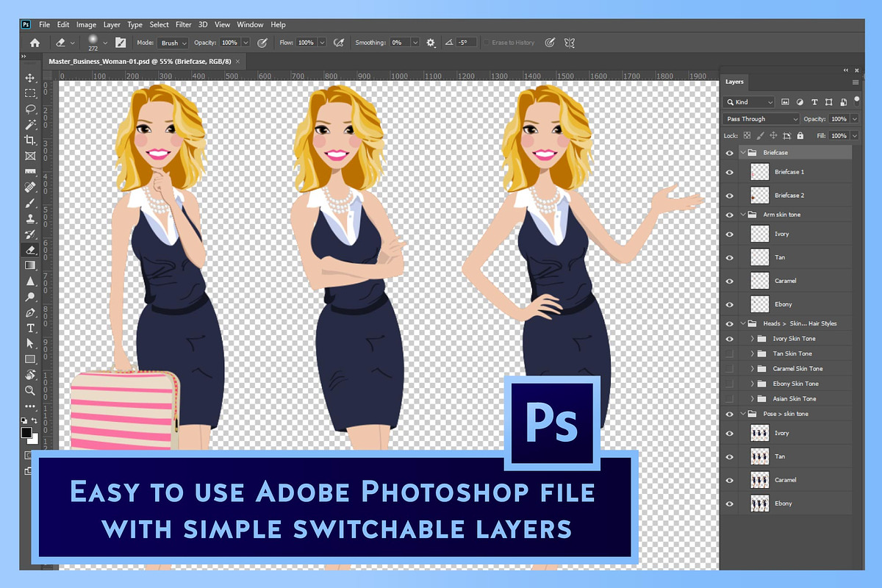
Task: Collapse the Briefcase group
Action: pos(742,153)
